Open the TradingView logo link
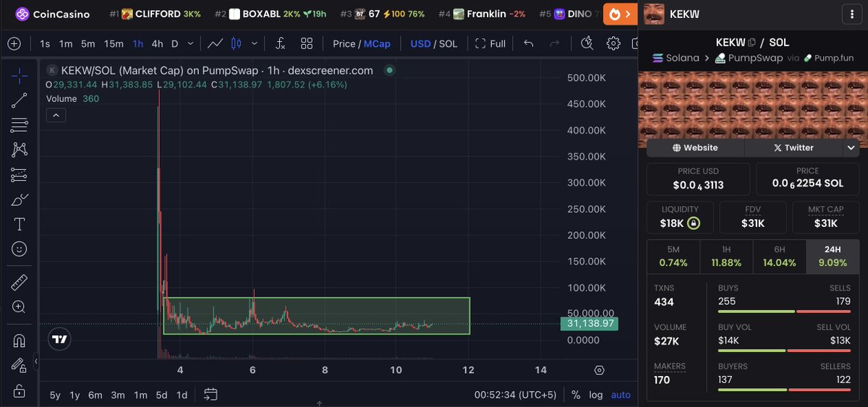The height and width of the screenshot is (407, 868). (59, 338)
